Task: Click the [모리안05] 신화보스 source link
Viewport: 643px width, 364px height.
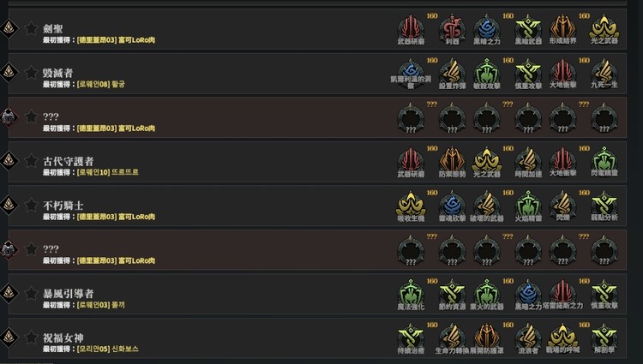Action: point(107,349)
